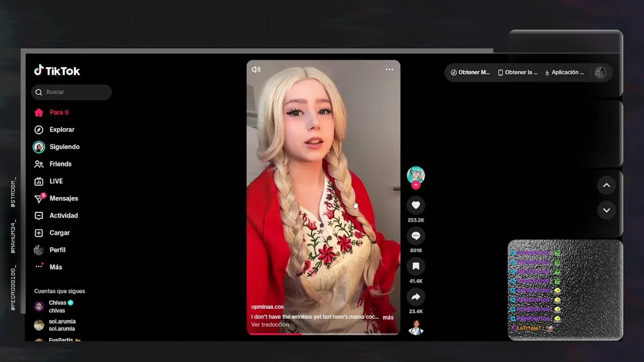Open the Explorar page
This screenshot has width=644, height=362.
tap(62, 130)
